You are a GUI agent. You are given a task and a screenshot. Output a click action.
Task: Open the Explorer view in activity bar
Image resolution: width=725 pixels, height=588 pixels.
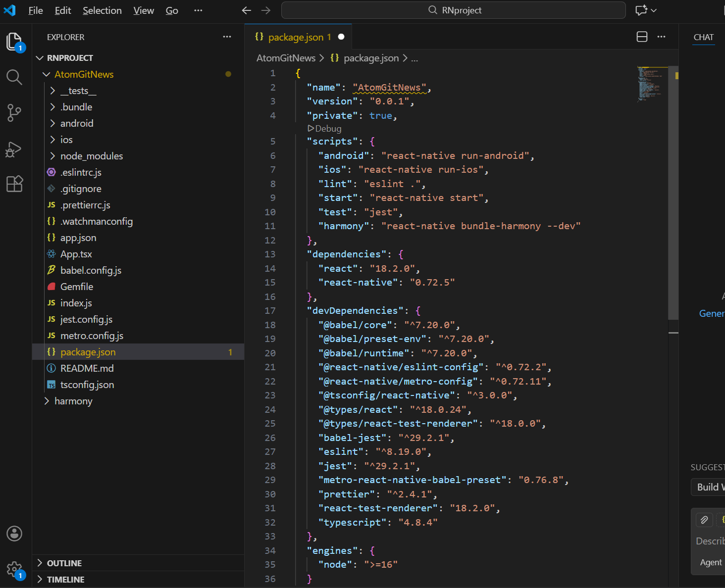14,42
